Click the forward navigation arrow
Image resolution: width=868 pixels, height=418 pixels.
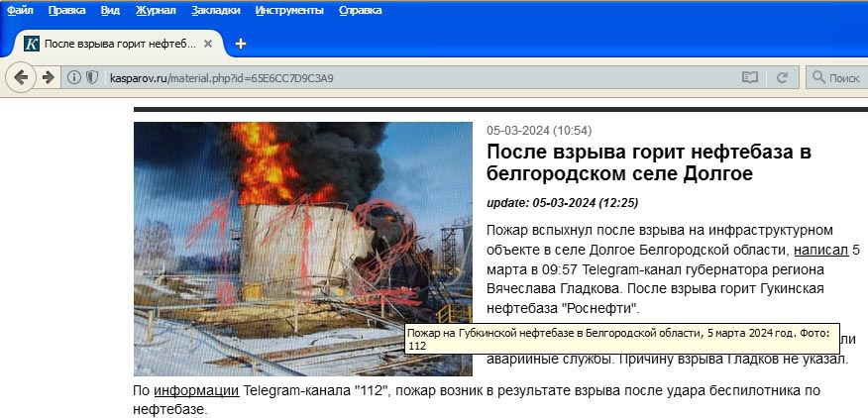click(x=49, y=77)
